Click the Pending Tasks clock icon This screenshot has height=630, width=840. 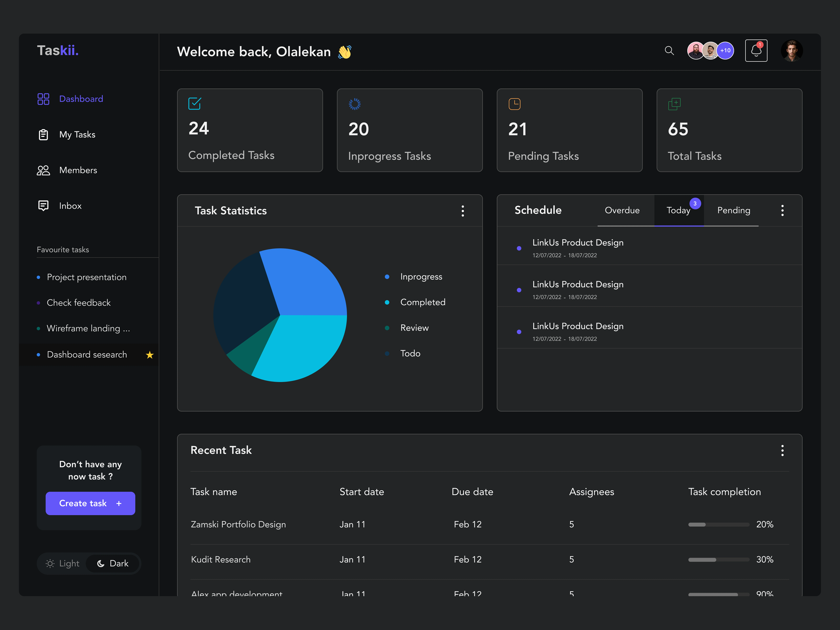(x=514, y=104)
